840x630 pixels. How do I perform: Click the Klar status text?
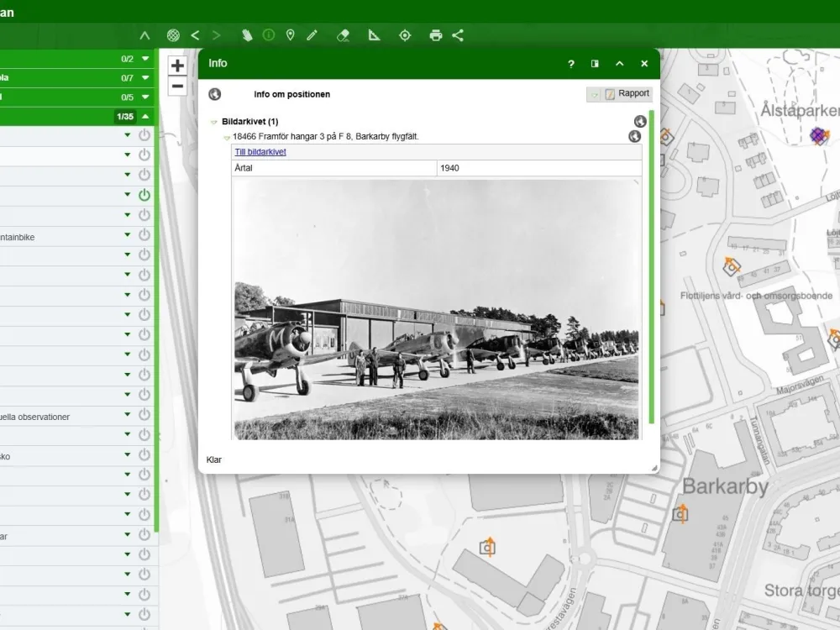click(x=213, y=459)
